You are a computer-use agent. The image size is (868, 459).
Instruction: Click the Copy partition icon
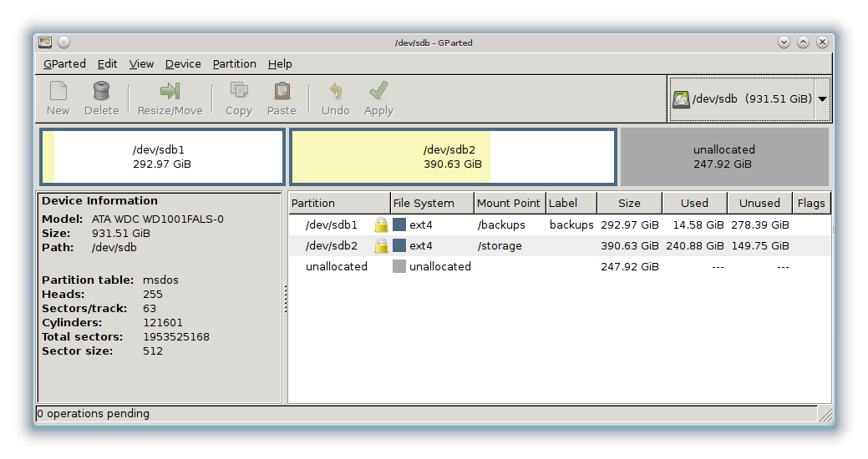[239, 91]
